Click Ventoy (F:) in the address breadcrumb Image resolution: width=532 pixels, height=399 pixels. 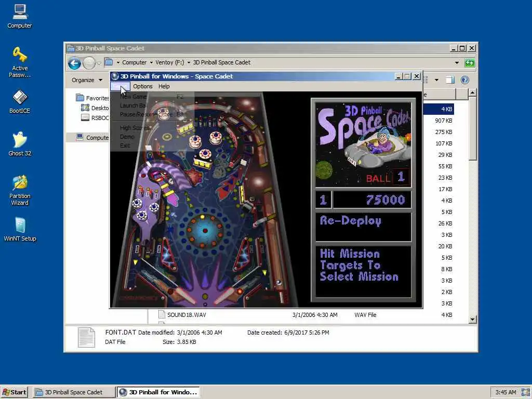[x=170, y=62]
